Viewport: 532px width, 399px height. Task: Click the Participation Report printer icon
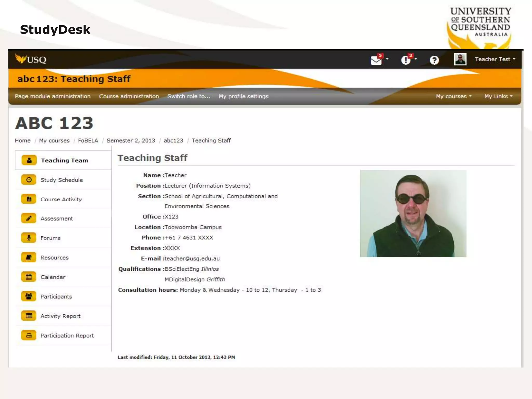[x=29, y=335]
